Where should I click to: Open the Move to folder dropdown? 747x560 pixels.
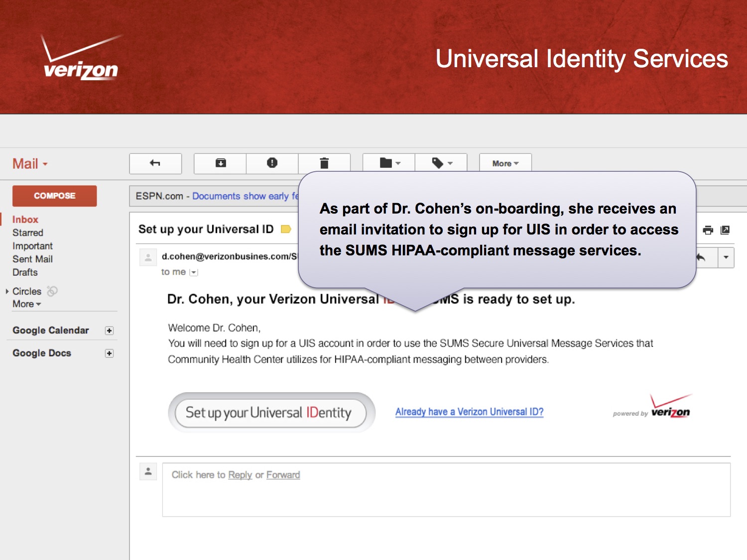[389, 163]
